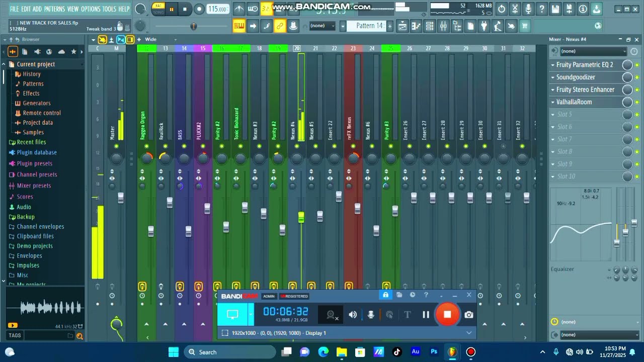Click the Raggea Organ pan knob
Screen dimensions: 644x362
146,158
